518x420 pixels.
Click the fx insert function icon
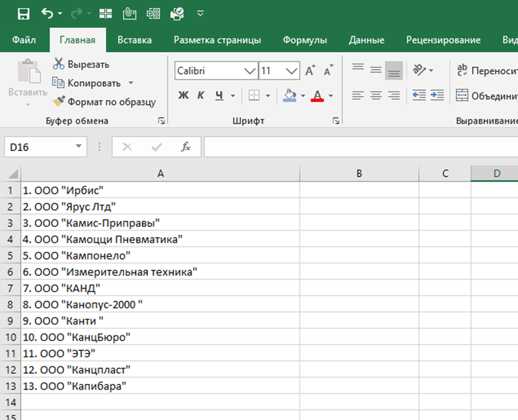(186, 147)
